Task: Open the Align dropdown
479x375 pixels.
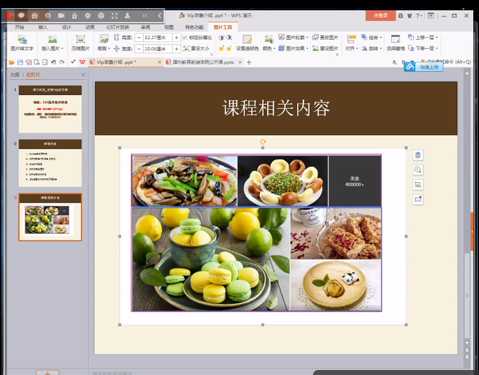Action: (351, 43)
